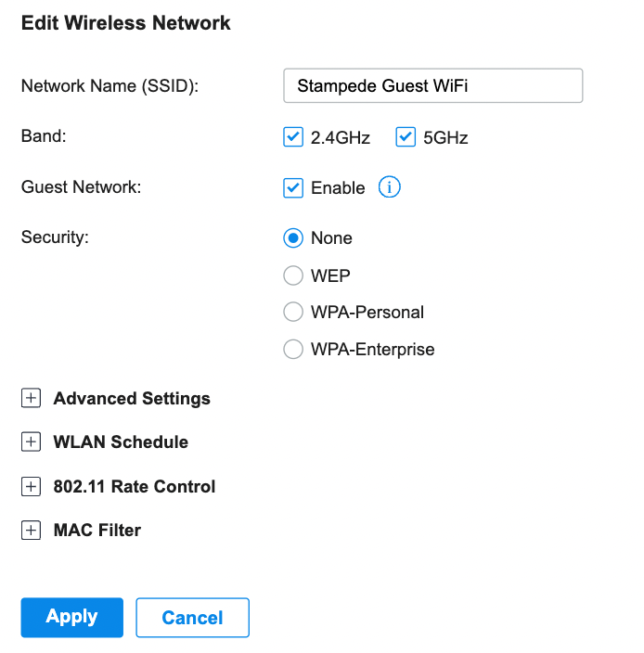This screenshot has height=653, width=644.
Task: Click the Apply button
Action: [72, 617]
